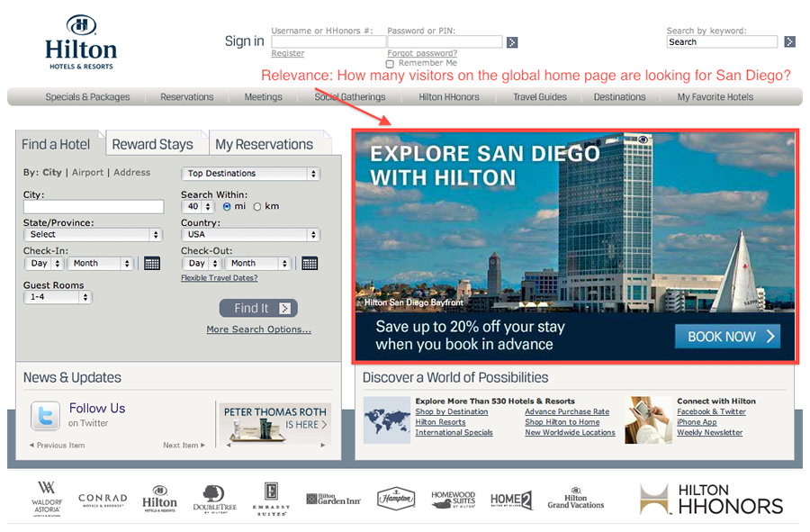Go to Previous Item in news
This screenshot has width=810, height=532.
tap(57, 446)
